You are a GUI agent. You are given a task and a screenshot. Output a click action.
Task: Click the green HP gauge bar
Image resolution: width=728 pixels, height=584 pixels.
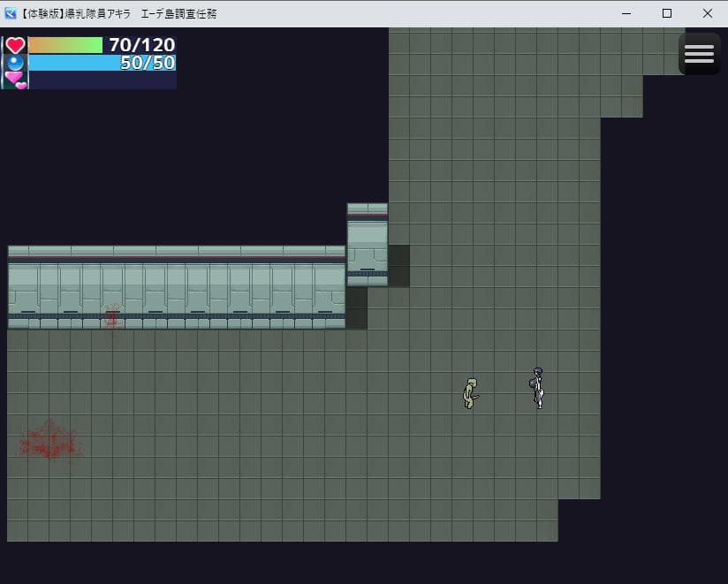(65, 45)
